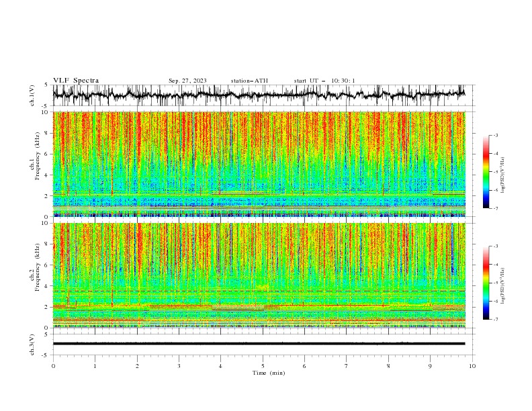Click the upper PSD color bar
The height and width of the screenshot is (411, 532).
coord(486,172)
